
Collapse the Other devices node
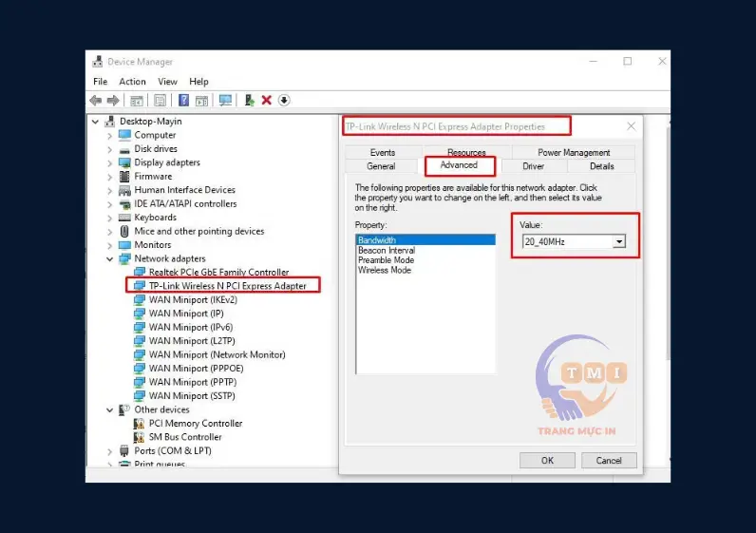110,410
